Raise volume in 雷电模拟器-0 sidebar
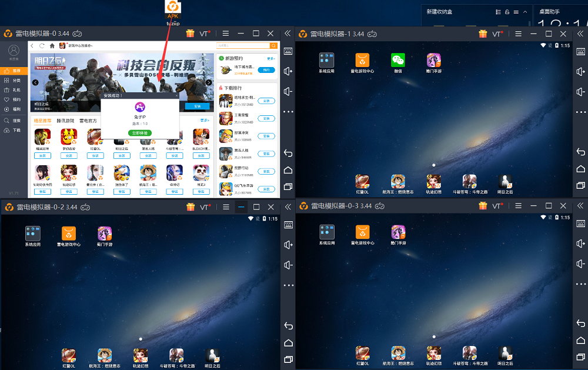This screenshot has width=588, height=370. click(288, 71)
